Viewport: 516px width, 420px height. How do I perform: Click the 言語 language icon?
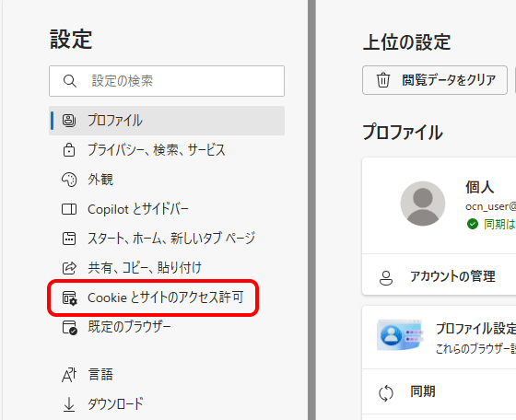tap(69, 375)
